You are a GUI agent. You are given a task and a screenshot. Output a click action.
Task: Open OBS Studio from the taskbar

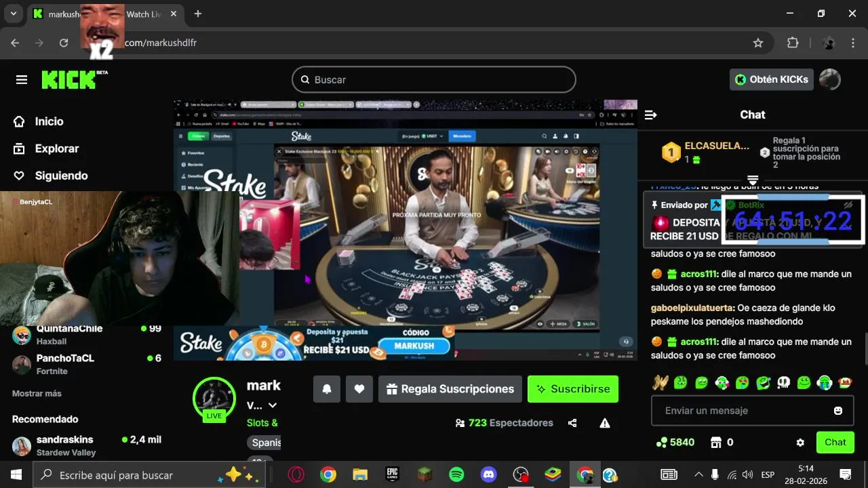[521, 474]
